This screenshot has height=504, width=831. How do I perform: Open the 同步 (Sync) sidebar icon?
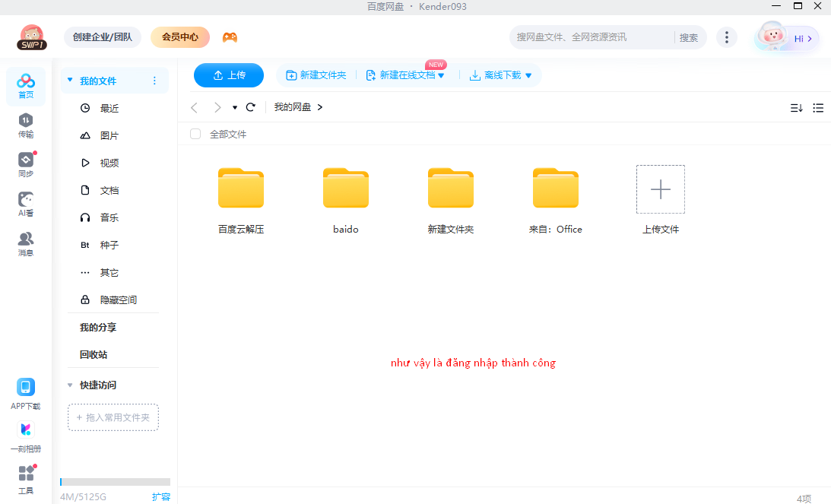pos(26,164)
